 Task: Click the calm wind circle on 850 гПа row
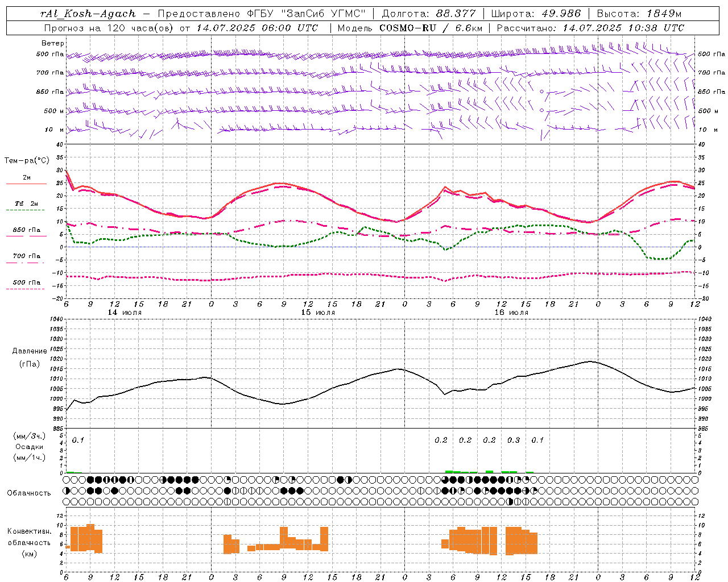click(541, 92)
